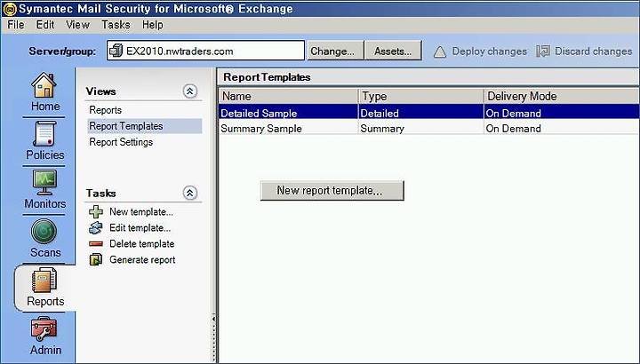Open the View menu
This screenshot has width=640, height=364.
pos(77,25)
